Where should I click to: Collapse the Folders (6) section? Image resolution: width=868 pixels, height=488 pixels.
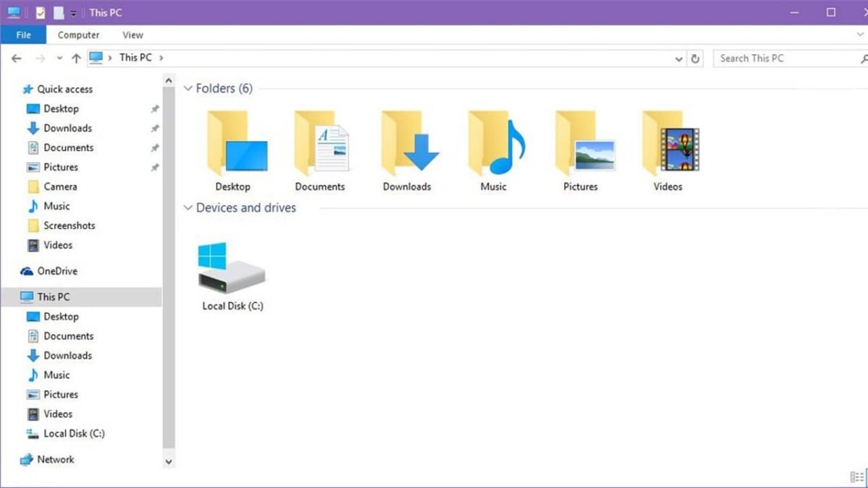[188, 87]
